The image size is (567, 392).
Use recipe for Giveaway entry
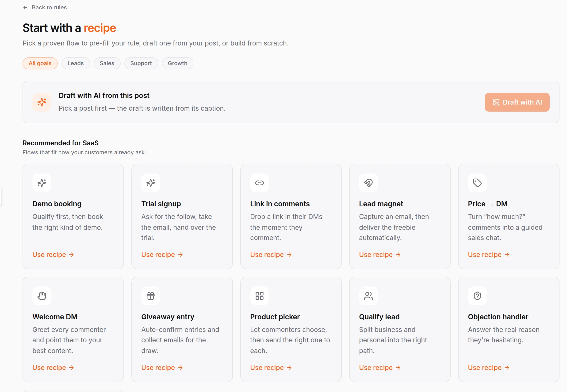pos(162,367)
